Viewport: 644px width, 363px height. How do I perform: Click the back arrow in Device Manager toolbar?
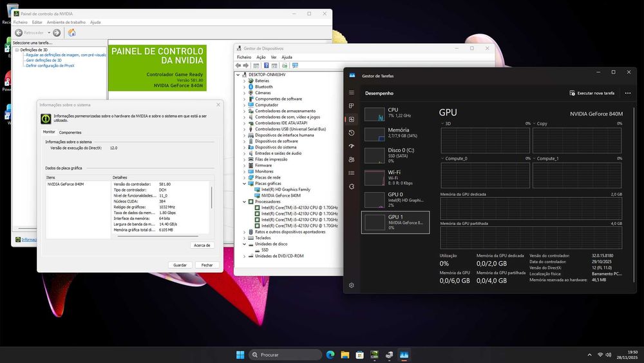coord(238,65)
